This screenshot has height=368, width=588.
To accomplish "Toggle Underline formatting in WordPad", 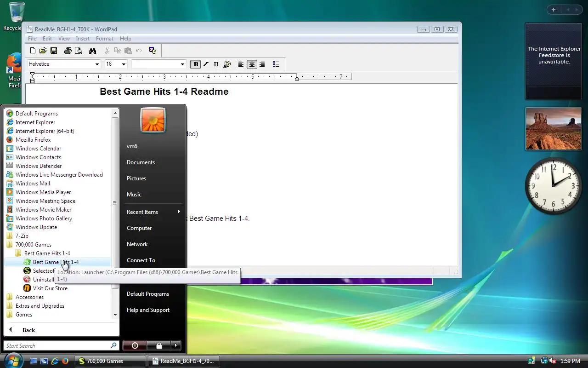I will 216,64.
